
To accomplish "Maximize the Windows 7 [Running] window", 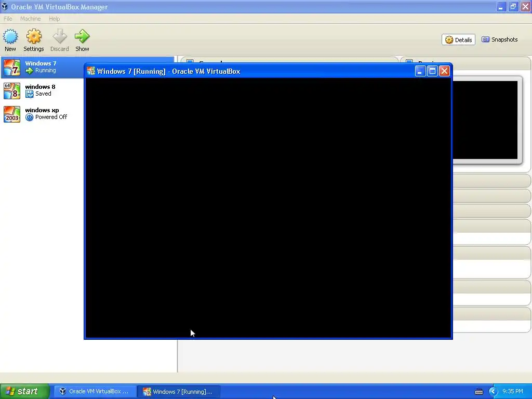I will [x=432, y=71].
